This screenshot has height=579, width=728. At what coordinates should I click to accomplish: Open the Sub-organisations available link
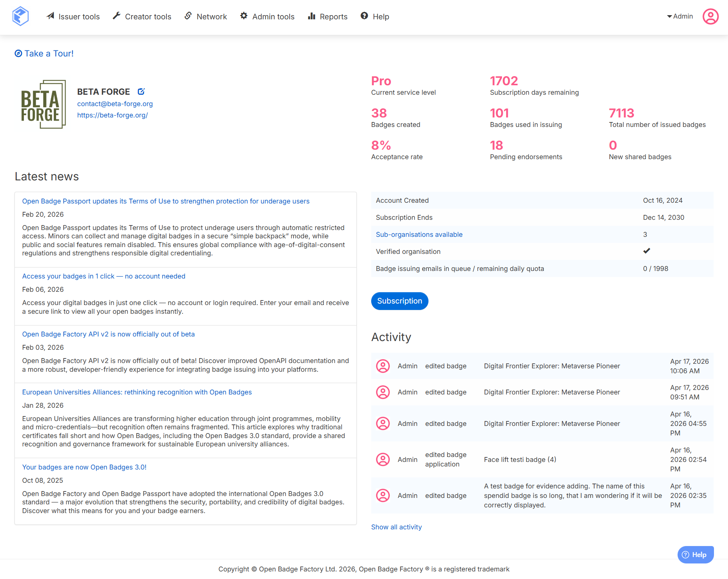pos(419,235)
